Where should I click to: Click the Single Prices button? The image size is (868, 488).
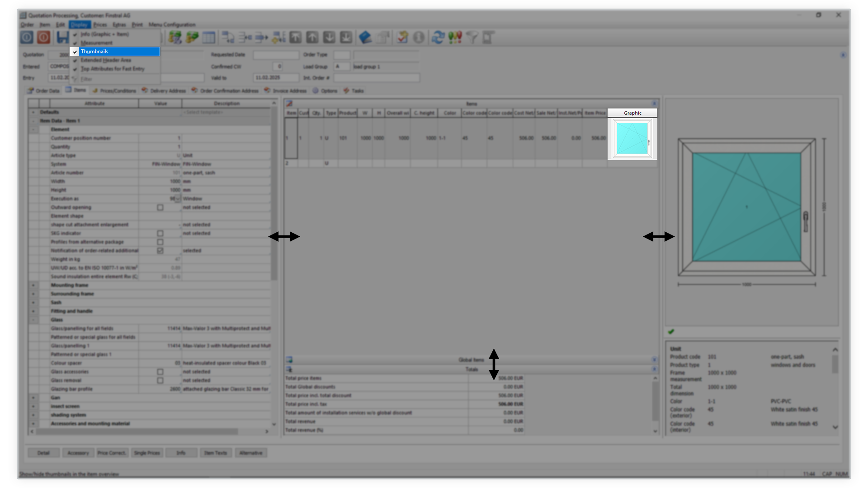147,453
